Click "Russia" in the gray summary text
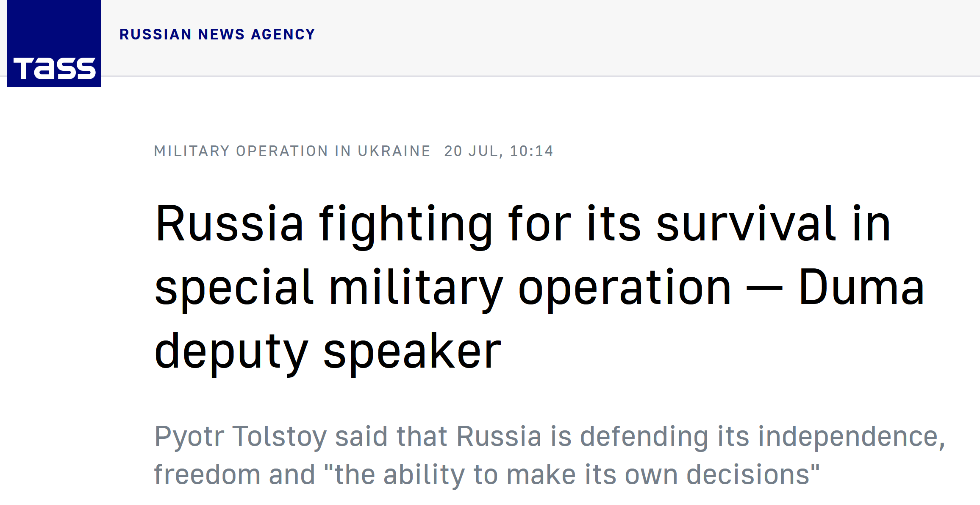Viewport: 980px width, 505px height. (x=499, y=436)
